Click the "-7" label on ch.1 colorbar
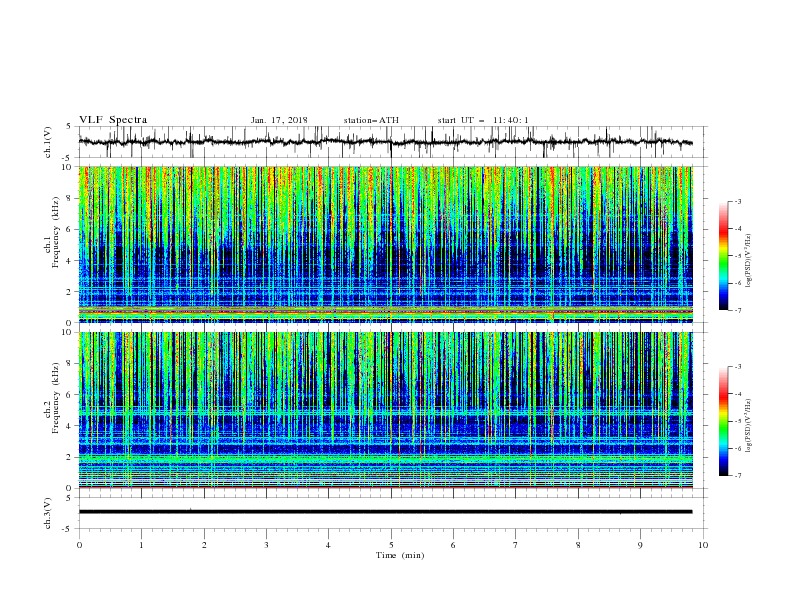 pyautogui.click(x=737, y=310)
